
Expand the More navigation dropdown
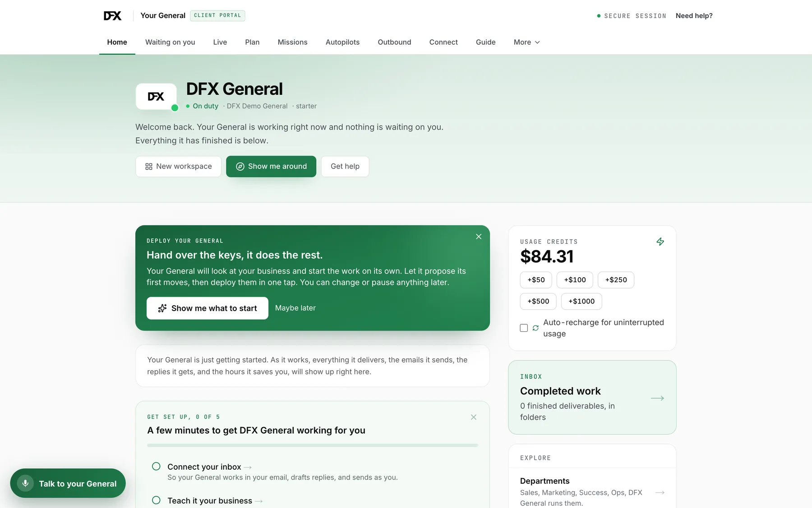526,42
